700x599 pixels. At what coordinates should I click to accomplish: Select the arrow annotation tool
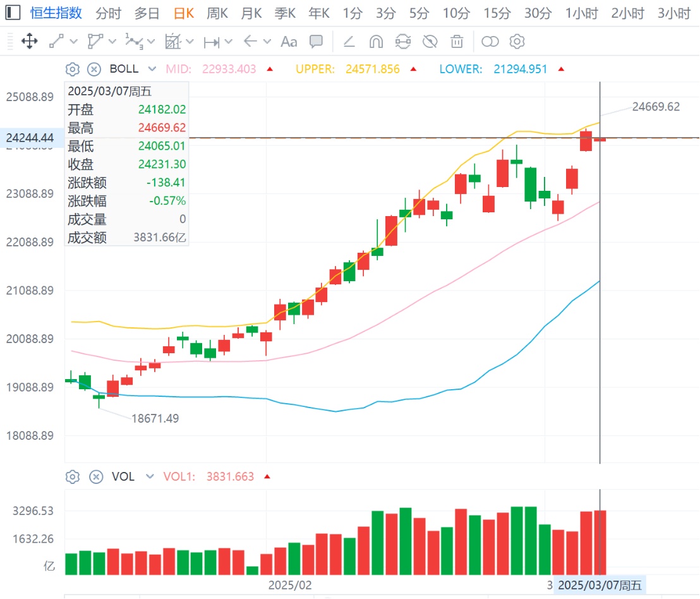pyautogui.click(x=250, y=42)
